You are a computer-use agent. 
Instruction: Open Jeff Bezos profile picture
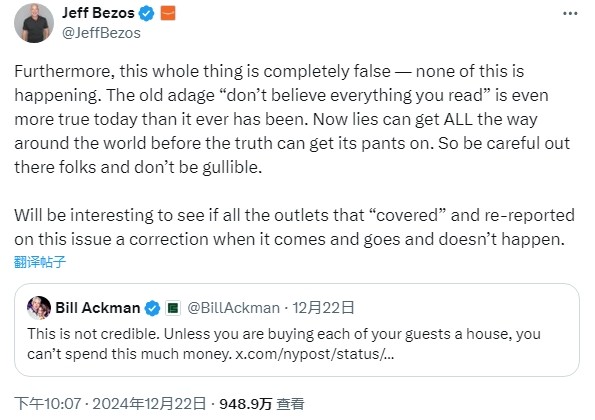point(34,23)
